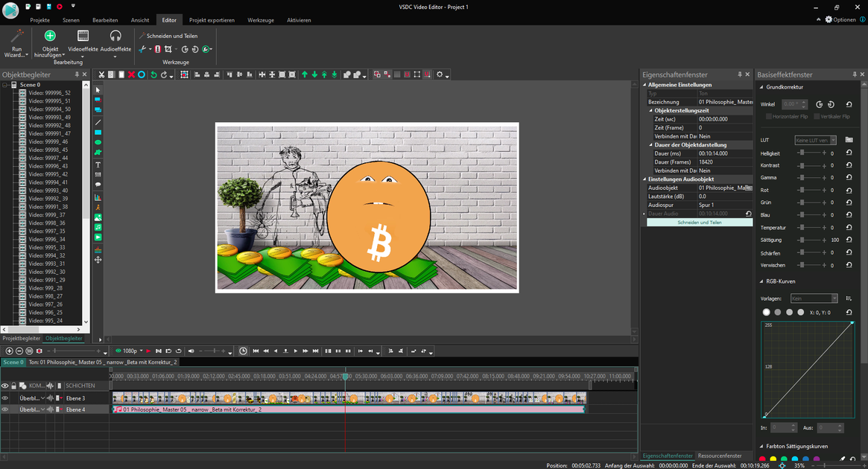Screen dimensions: 868x469
Task: Adjust the Temperatur slider
Action: 812,227
